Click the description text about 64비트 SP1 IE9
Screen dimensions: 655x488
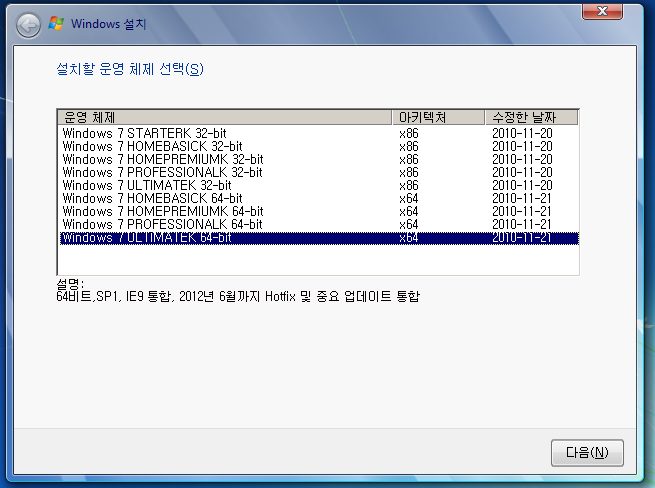238,296
